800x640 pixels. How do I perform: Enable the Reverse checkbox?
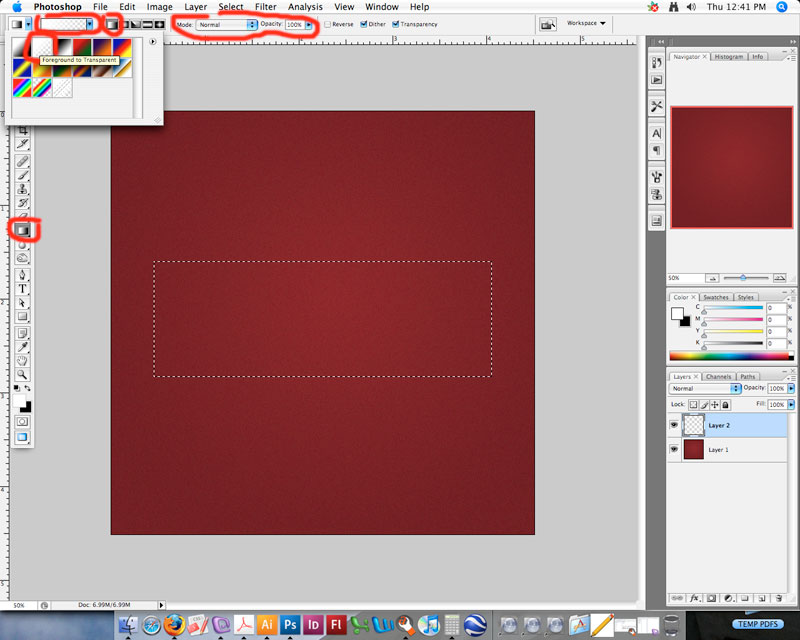pos(328,24)
